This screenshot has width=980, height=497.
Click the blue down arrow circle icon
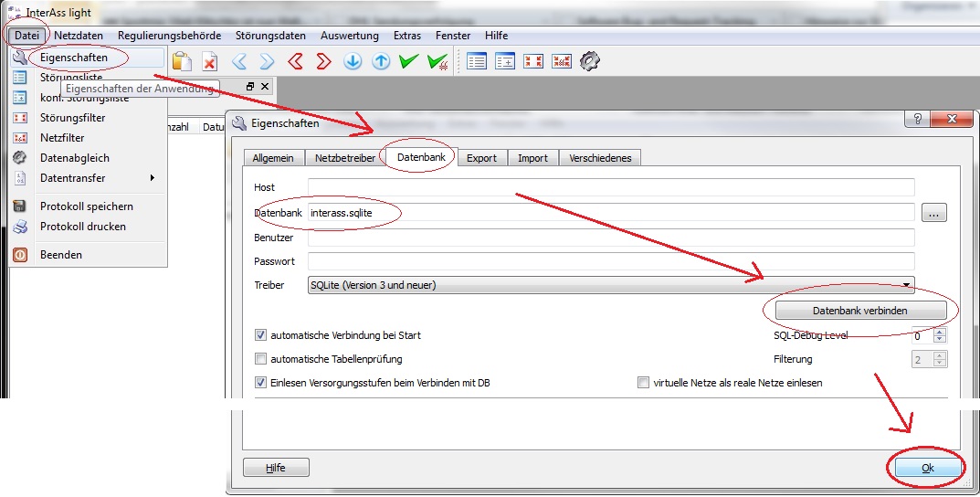coord(353,61)
